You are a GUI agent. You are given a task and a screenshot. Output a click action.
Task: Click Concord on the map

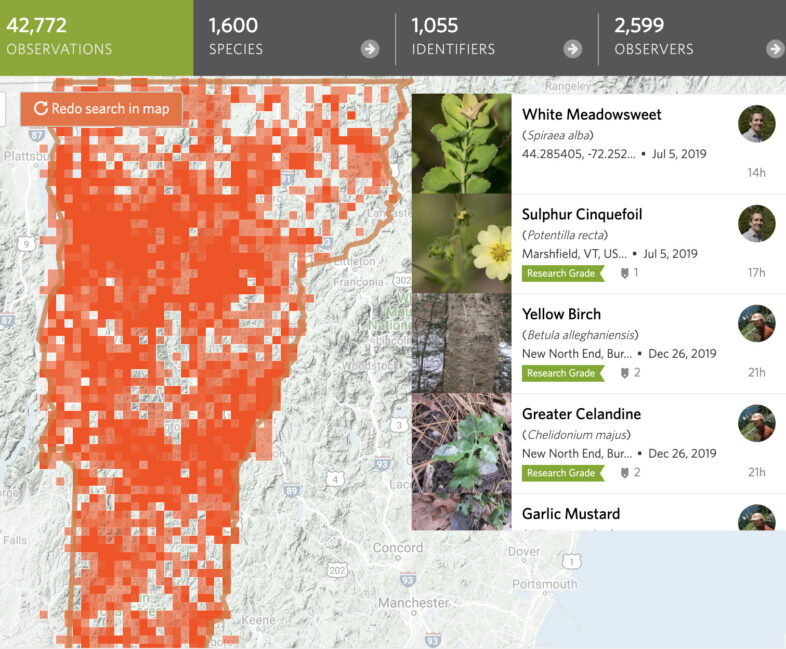point(397,548)
